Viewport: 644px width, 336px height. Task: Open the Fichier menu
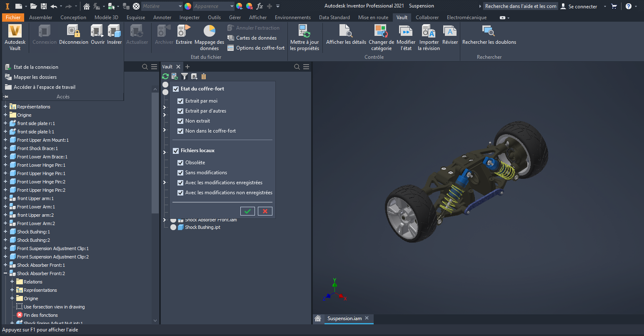[x=13, y=18]
